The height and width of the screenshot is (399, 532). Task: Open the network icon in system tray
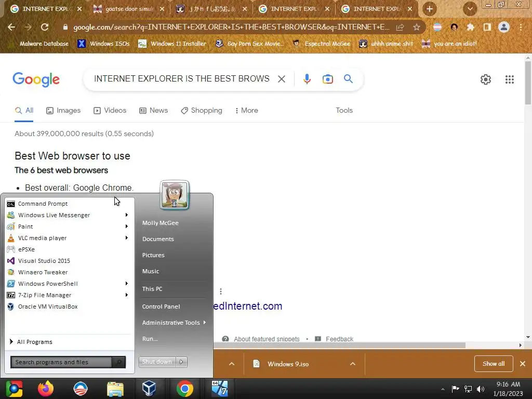pyautogui.click(x=468, y=389)
